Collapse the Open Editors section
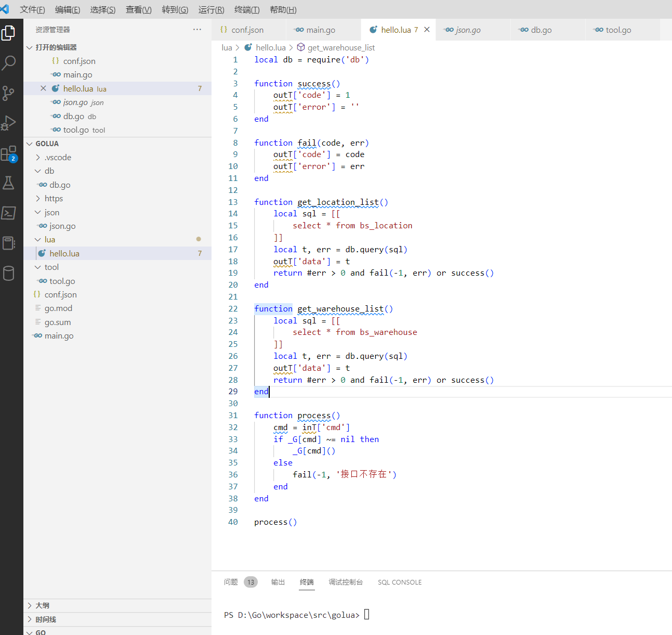 [30, 47]
